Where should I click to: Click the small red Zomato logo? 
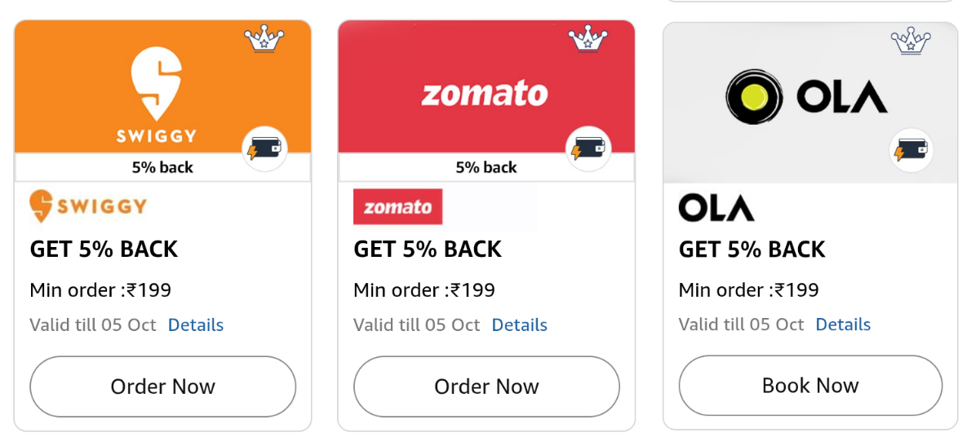point(398,207)
